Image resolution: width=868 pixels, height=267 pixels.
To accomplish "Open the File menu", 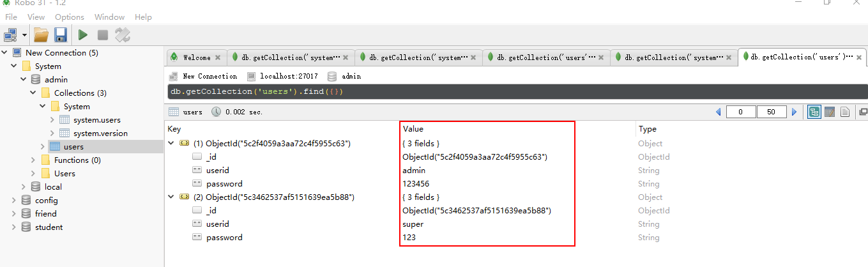I will (11, 17).
